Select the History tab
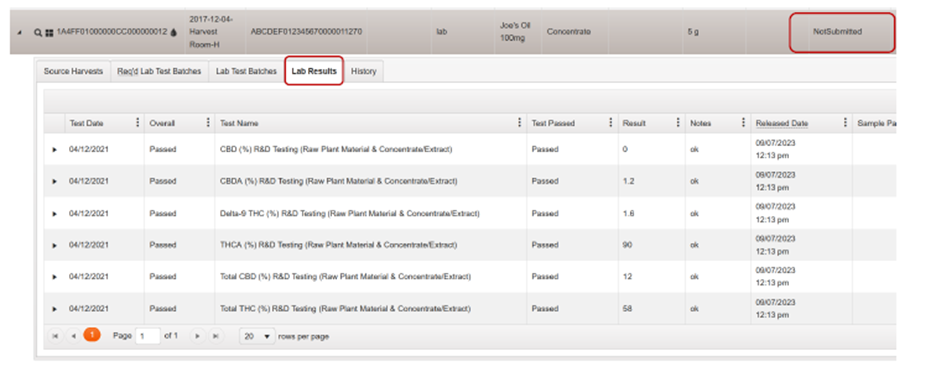The image size is (936, 367). (x=364, y=72)
